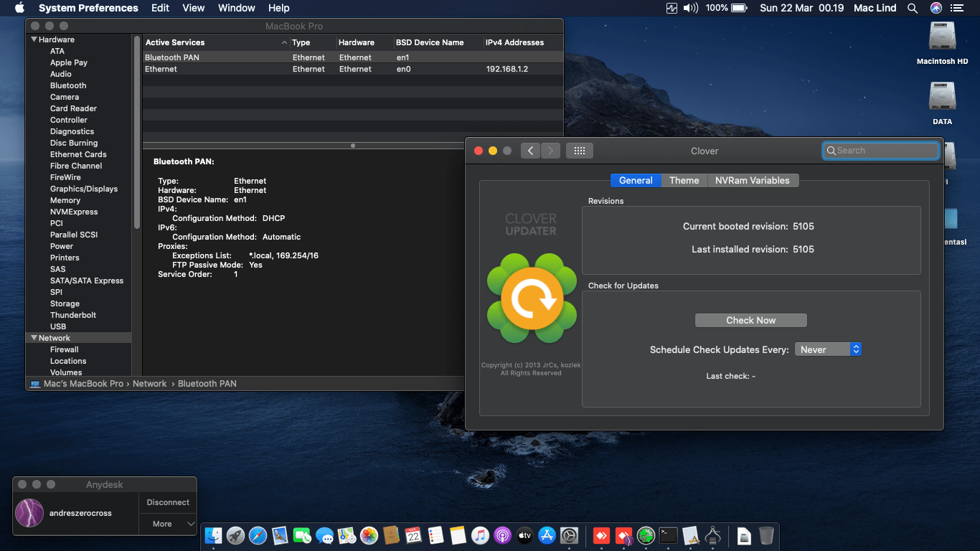Open Mail stamp icon in Dock
The width and height of the screenshot is (980, 551).
(x=280, y=535)
